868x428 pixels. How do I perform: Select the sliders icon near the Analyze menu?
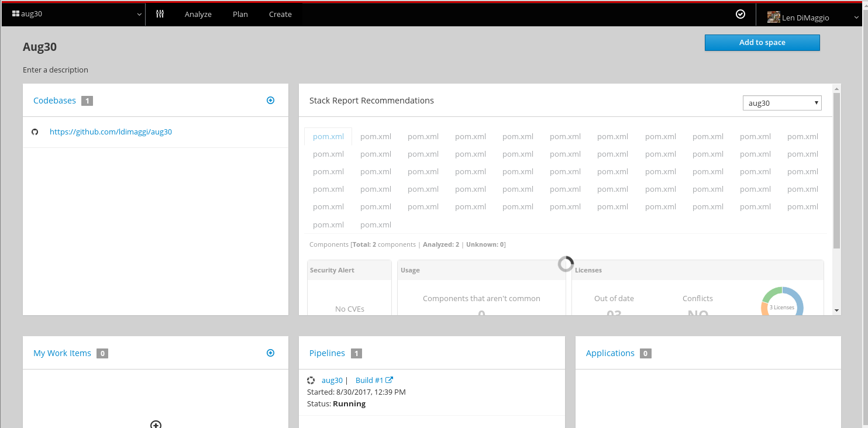pyautogui.click(x=160, y=13)
